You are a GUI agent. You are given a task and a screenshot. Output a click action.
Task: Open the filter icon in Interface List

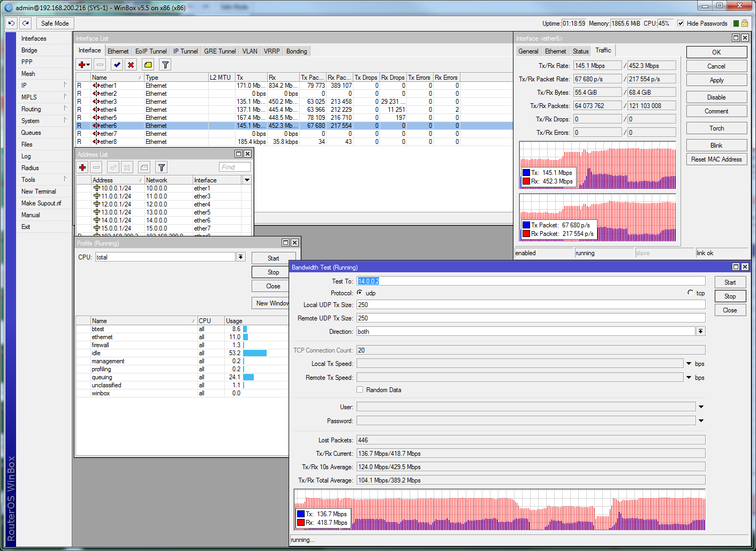point(165,64)
